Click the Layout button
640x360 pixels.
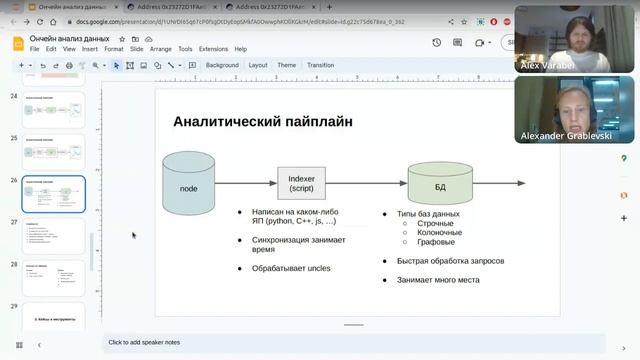[x=258, y=65]
